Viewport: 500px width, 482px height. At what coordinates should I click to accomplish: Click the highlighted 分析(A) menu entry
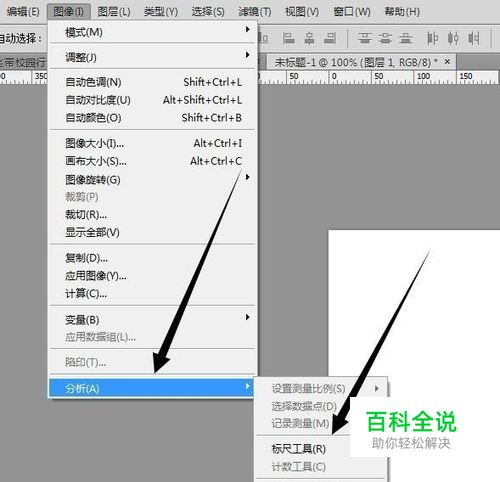tap(152, 388)
